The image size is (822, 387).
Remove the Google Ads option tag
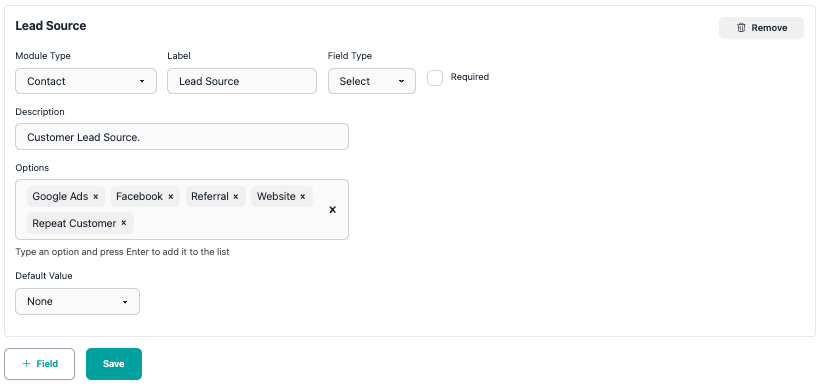click(96, 197)
